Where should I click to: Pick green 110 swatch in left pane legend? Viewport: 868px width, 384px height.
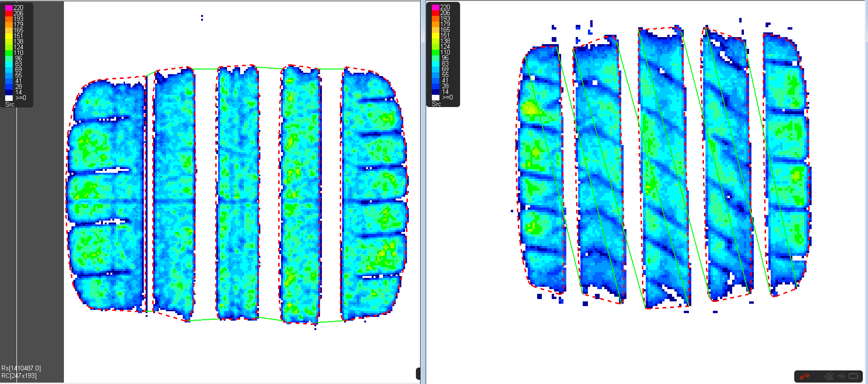[x=9, y=53]
